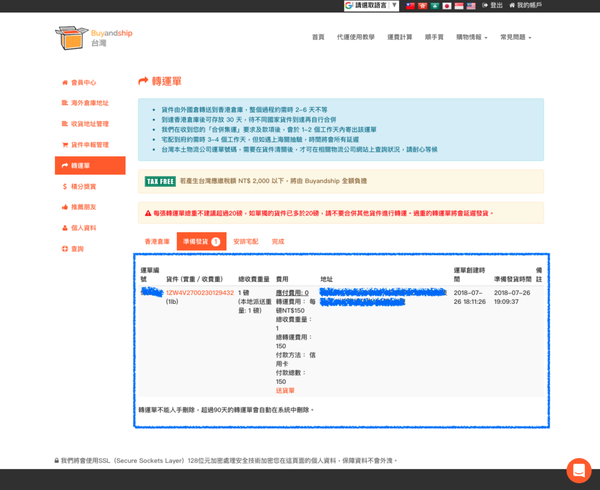600x490 pixels.
Task: Switch to the 香港倉庫 tab
Action: click(157, 241)
